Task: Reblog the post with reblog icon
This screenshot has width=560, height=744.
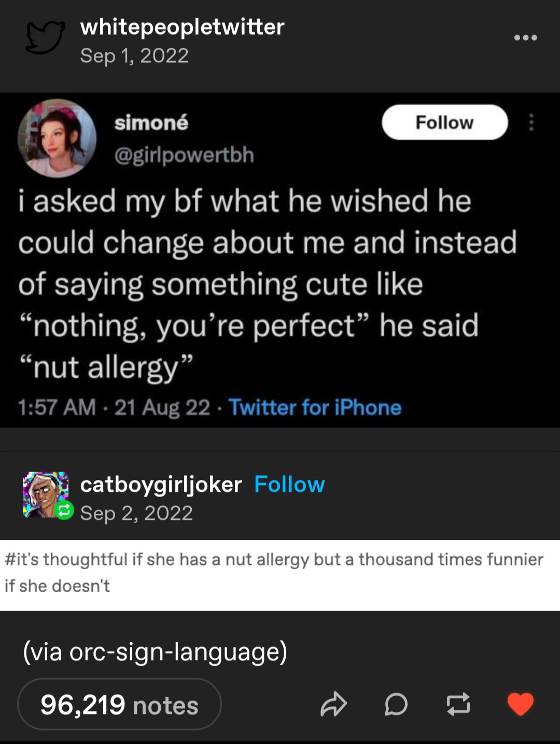Action: pyautogui.click(x=458, y=704)
